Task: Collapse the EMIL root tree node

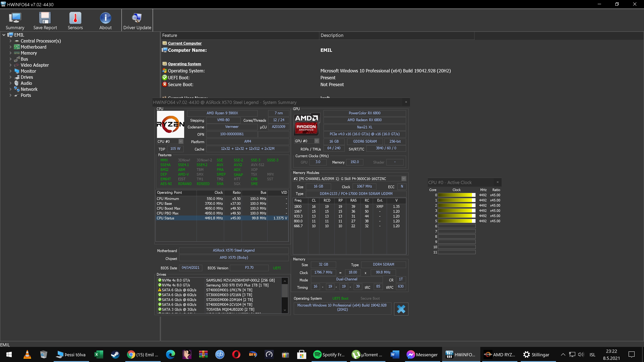Action: point(4,35)
